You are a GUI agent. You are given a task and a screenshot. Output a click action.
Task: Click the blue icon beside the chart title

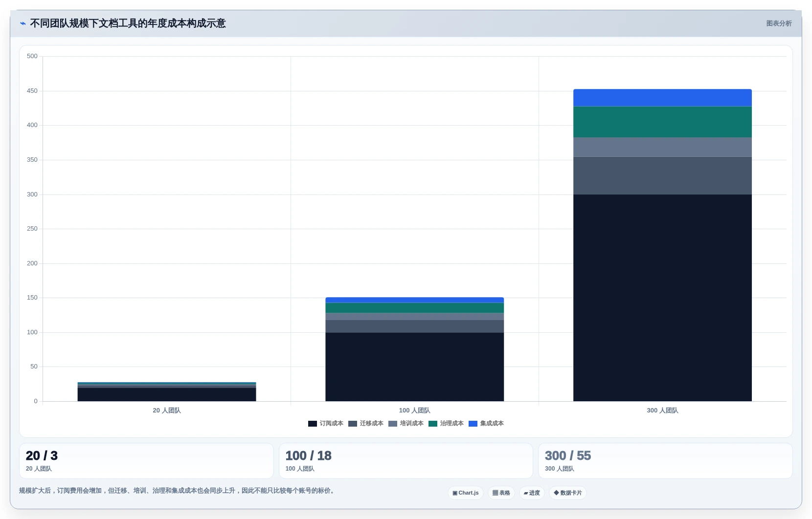(23, 23)
